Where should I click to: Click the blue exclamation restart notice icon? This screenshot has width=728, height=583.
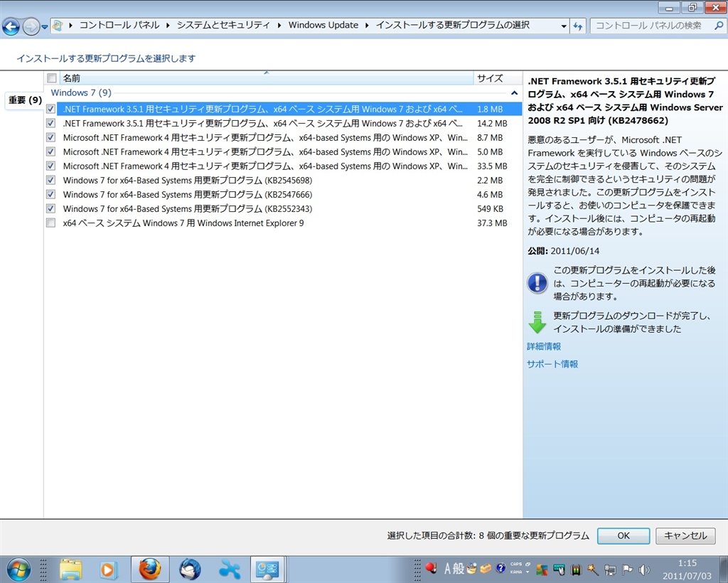[537, 283]
